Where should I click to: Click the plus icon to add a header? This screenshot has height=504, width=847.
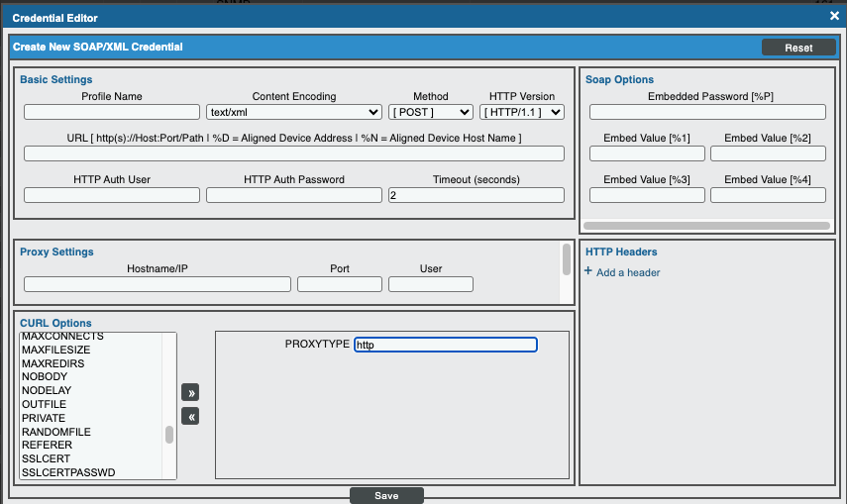point(588,271)
